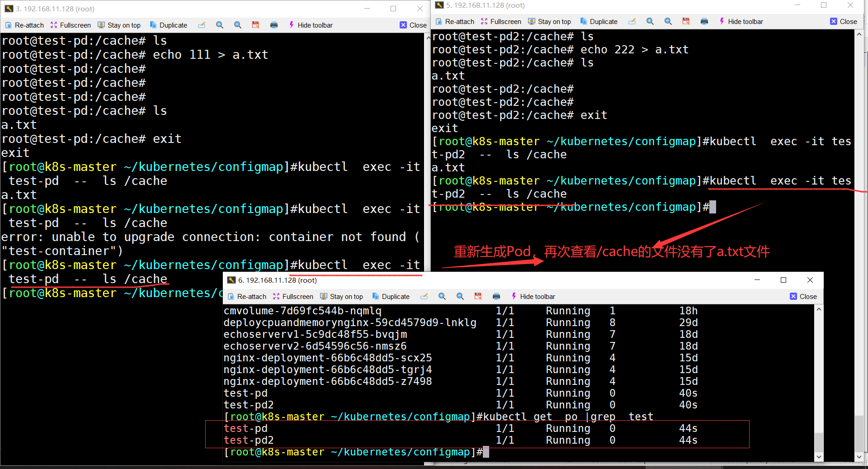868x469 pixels.
Task: Click the MobaXterm title icon of window 6
Action: click(231, 280)
